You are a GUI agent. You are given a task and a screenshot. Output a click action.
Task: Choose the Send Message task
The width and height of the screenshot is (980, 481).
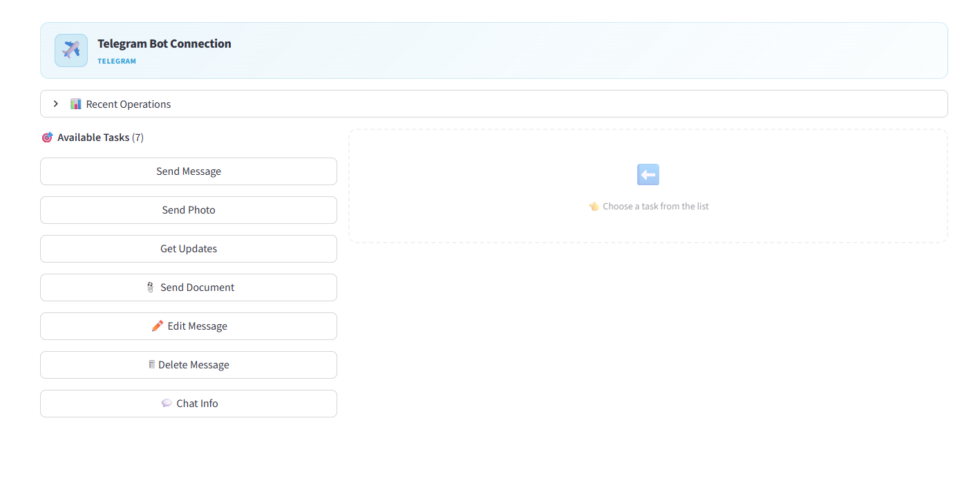[x=189, y=171]
